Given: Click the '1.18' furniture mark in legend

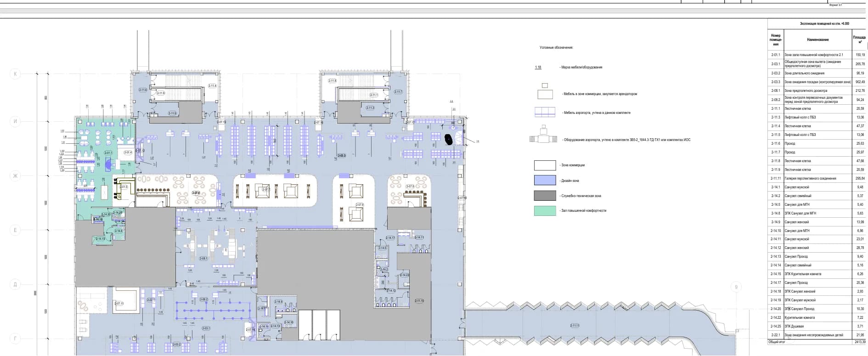Looking at the screenshot, I should coord(538,67).
